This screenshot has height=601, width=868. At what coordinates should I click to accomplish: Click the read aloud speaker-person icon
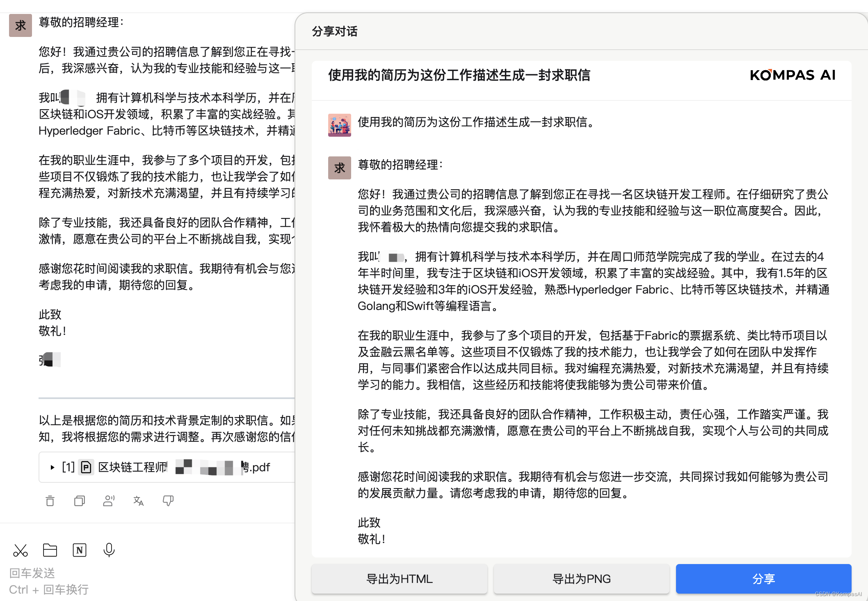(x=109, y=500)
